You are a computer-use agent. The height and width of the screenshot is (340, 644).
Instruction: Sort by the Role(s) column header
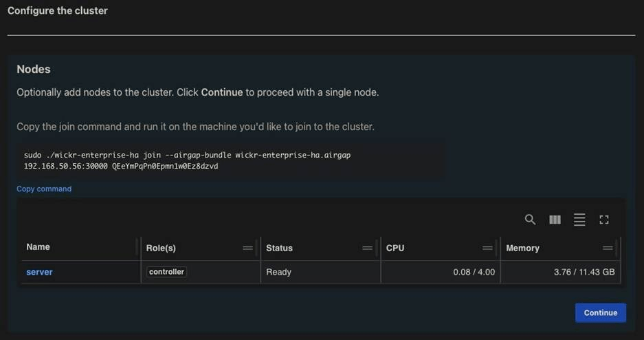pyautogui.click(x=161, y=248)
